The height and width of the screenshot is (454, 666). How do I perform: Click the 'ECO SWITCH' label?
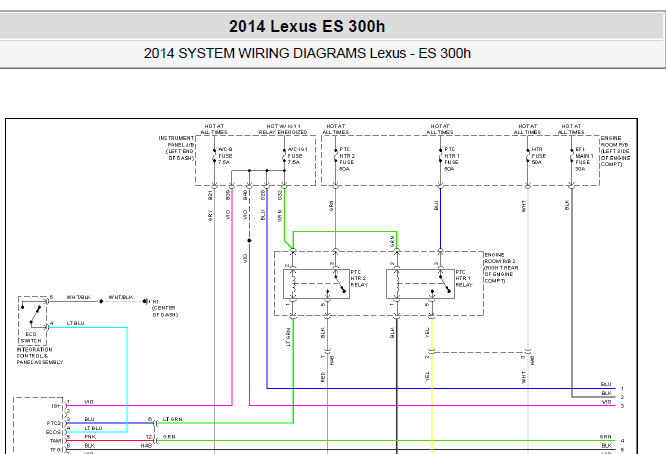point(31,338)
